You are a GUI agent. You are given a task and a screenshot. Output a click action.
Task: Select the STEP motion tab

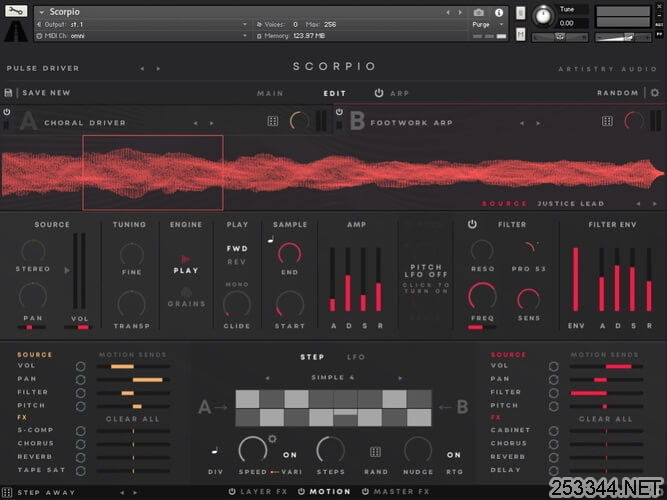tap(313, 357)
